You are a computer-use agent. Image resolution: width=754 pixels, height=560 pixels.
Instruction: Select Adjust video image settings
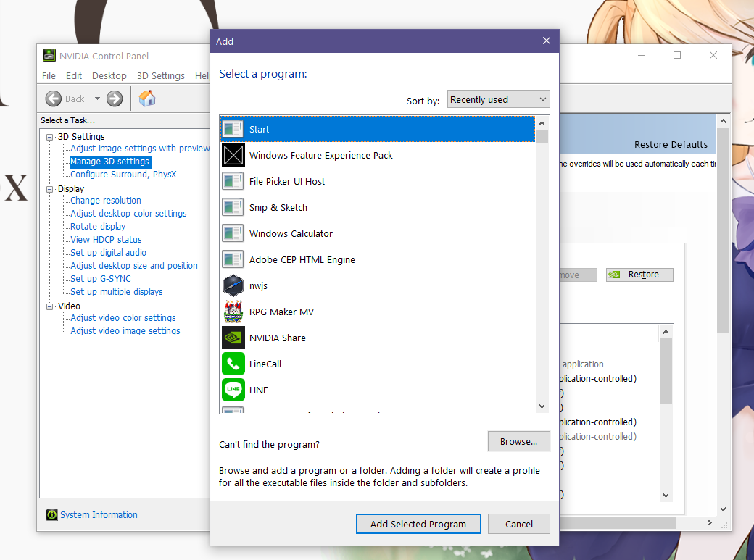click(x=125, y=331)
